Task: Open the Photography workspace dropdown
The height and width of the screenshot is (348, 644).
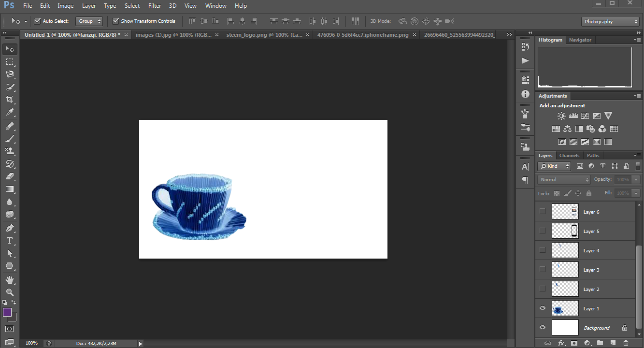Action: (x=611, y=22)
